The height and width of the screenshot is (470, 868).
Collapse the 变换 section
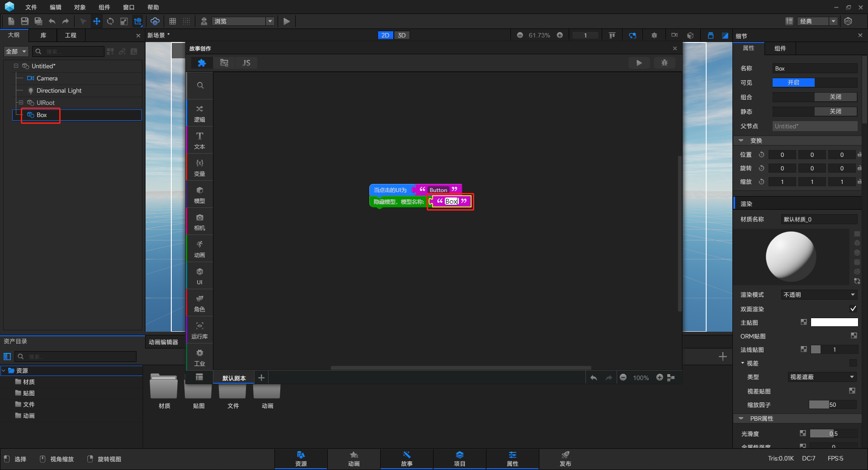click(x=741, y=141)
